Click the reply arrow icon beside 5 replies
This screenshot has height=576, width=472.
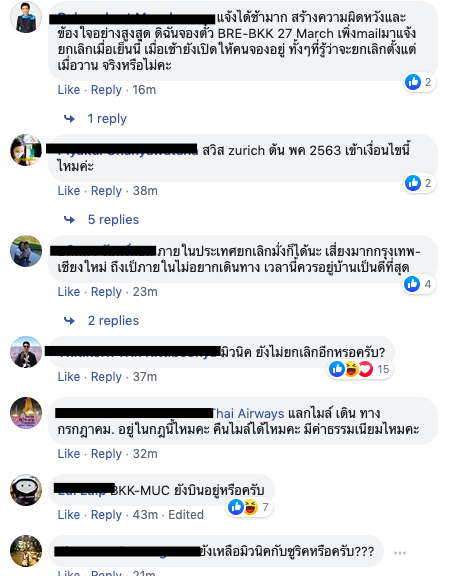tap(69, 220)
